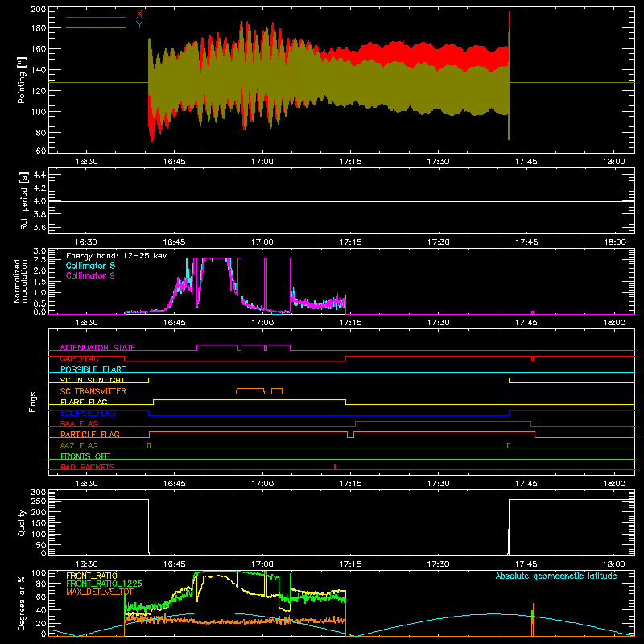Viewport: 644px width, 644px height.
Task: Select the FRONT_RATIO_1225 legend entry
Action: pyautogui.click(x=104, y=584)
